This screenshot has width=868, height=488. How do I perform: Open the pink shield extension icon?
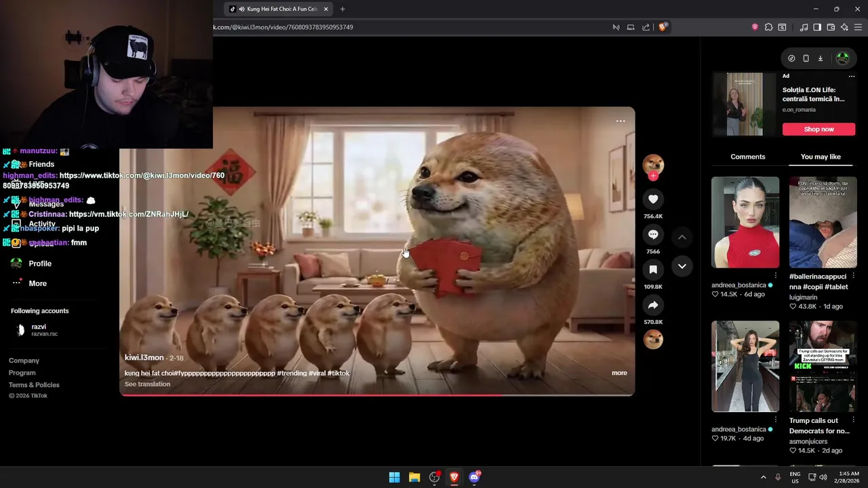point(755,27)
